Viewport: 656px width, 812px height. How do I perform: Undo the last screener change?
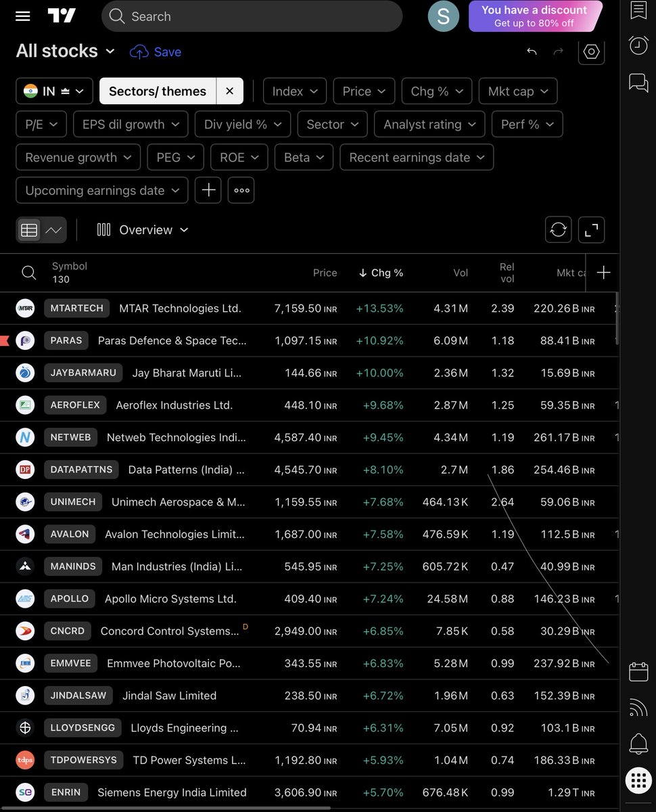tap(532, 52)
